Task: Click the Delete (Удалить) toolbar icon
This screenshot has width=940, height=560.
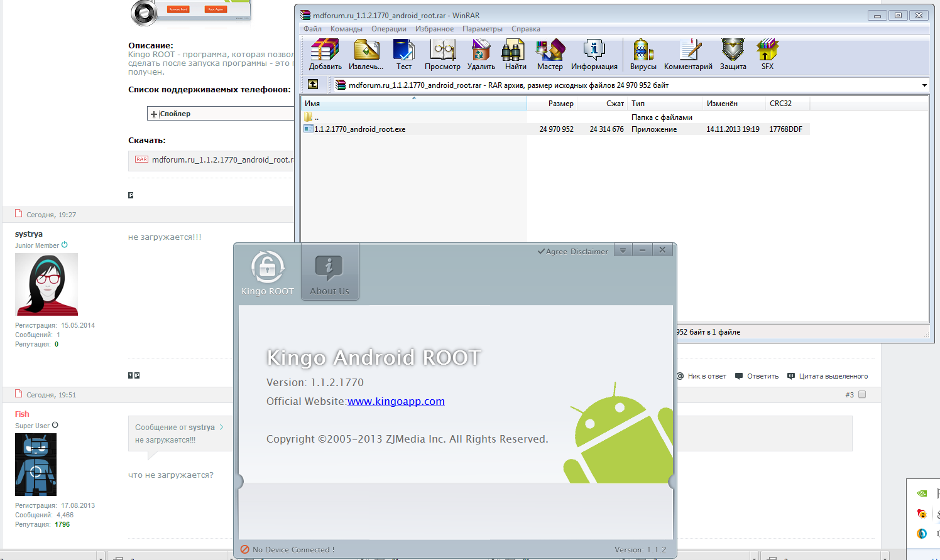Action: [x=481, y=54]
